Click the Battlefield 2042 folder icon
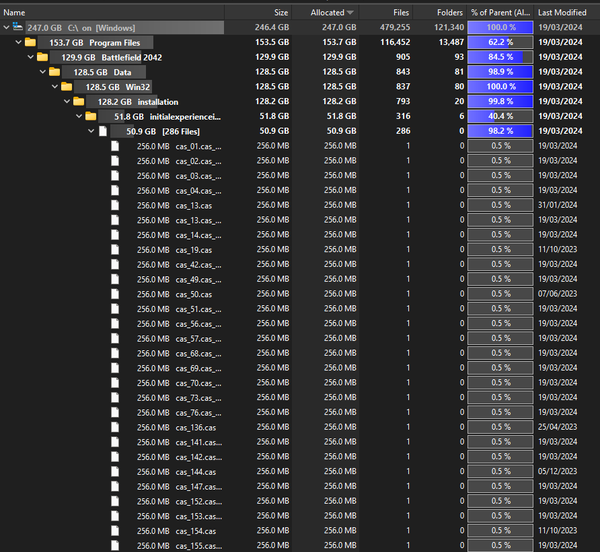The height and width of the screenshot is (552, 600). (42, 57)
